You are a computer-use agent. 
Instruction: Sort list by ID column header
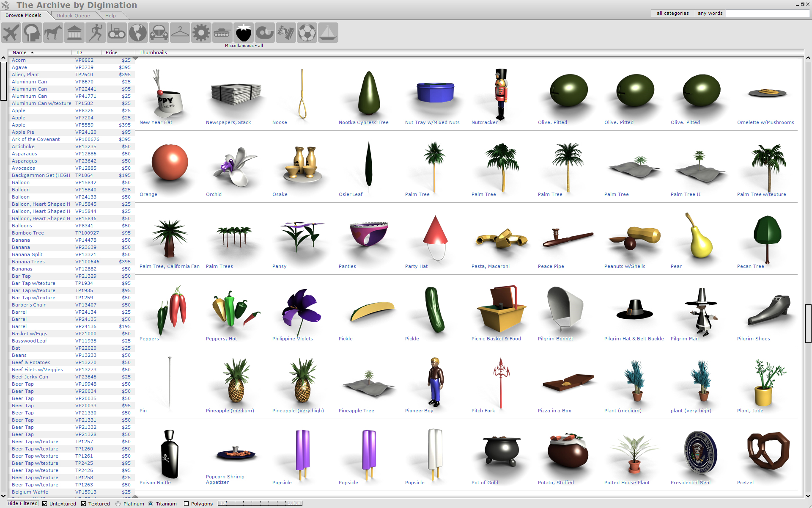click(x=87, y=52)
